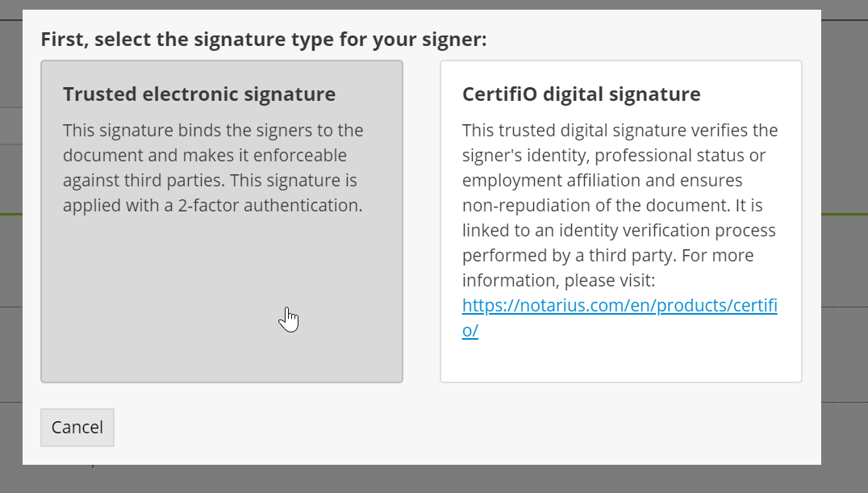Click 'signer's identity, professional status' text line
The height and width of the screenshot is (493, 868).
point(614,155)
